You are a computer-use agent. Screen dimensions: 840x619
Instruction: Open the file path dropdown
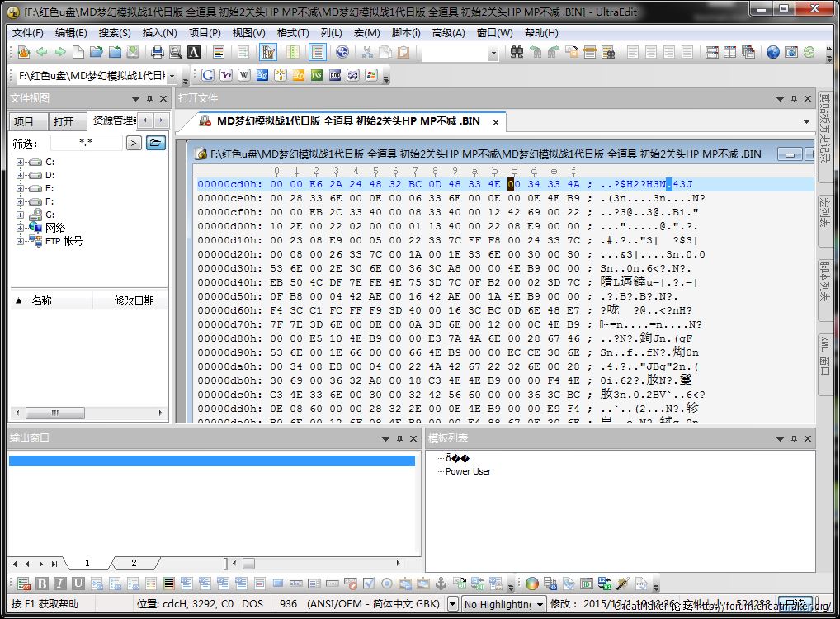click(x=172, y=75)
